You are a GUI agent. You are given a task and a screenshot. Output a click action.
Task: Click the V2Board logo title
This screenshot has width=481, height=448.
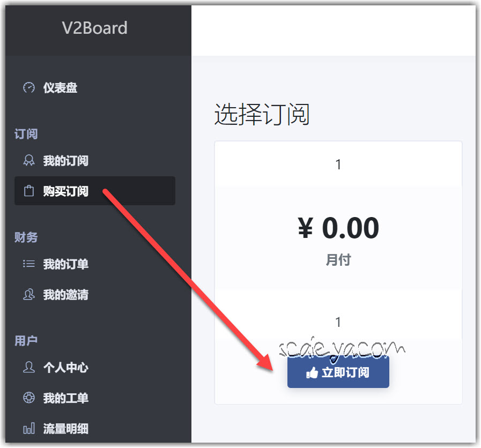(94, 28)
